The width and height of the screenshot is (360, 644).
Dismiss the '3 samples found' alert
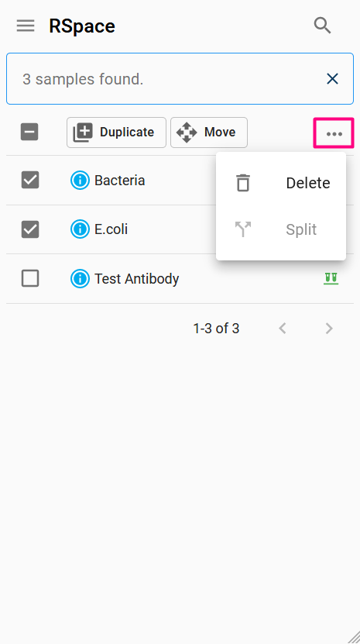coord(332,78)
